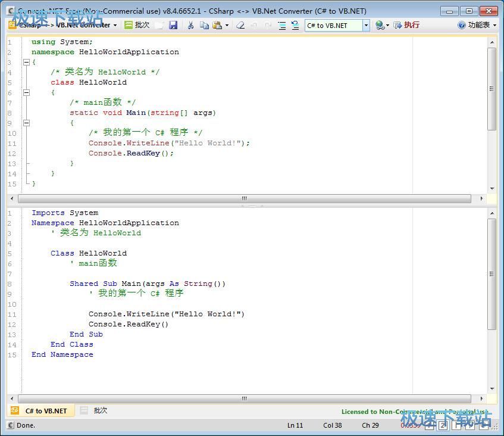Open the CSharp <-> VB.Net Converter menu
The image size is (504, 436).
[64, 25]
